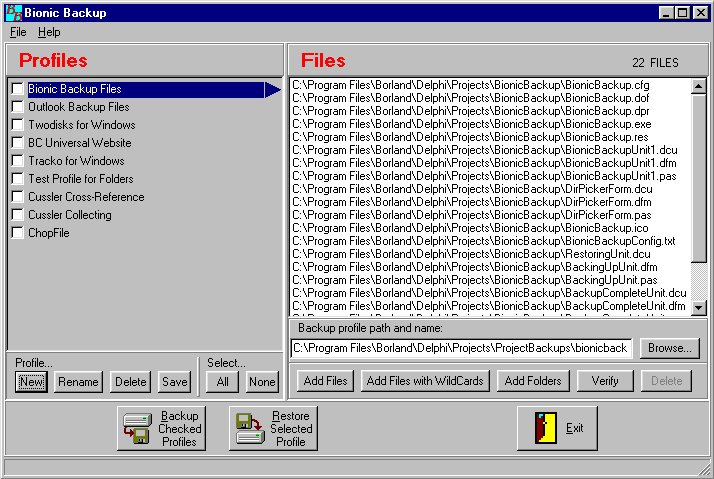
Task: Enable the Outlook Backup Files checkbox
Action: [18, 107]
